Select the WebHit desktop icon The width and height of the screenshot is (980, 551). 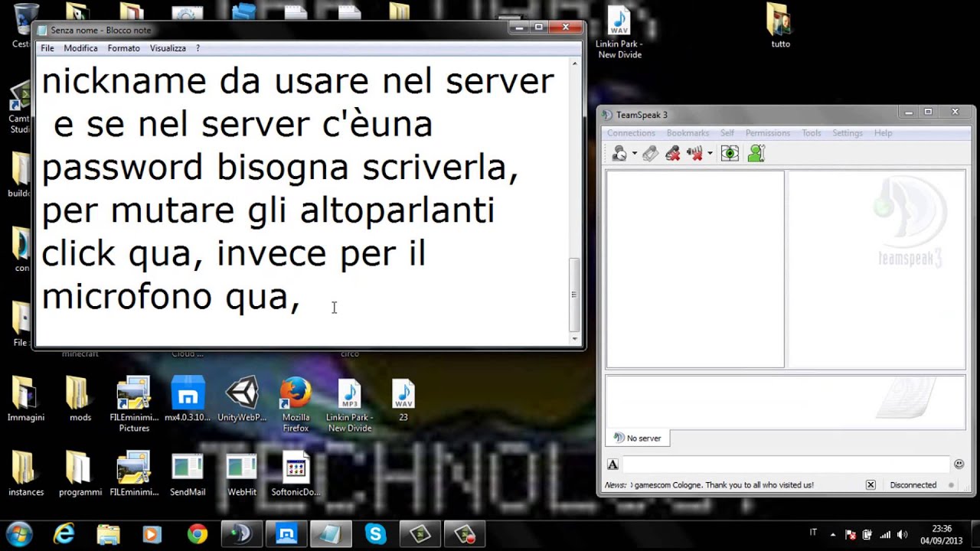click(x=242, y=474)
